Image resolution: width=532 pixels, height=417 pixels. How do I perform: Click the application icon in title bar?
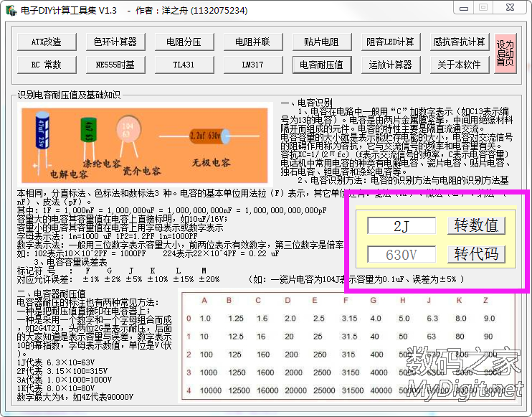[11, 11]
